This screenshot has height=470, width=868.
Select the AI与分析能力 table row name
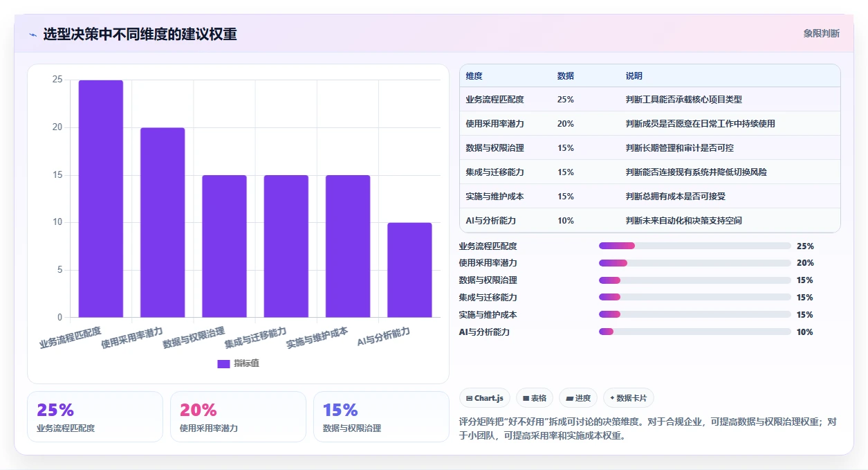pyautogui.click(x=490, y=221)
